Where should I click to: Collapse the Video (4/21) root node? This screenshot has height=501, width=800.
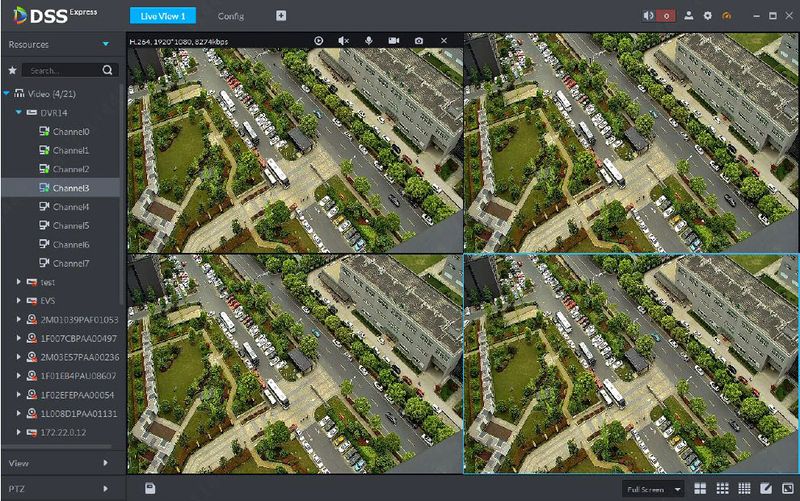point(7,93)
